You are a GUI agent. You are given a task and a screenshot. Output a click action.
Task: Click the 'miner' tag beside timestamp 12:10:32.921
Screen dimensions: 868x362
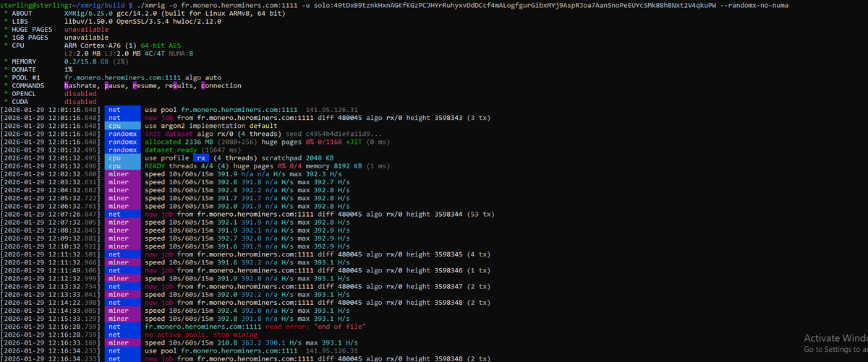pyautogui.click(x=122, y=246)
